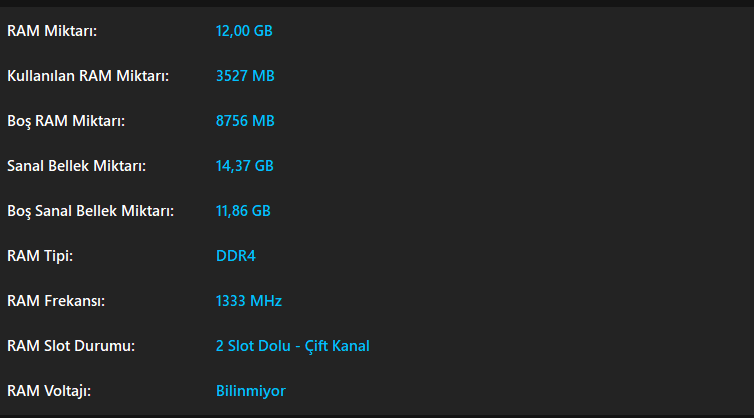The height and width of the screenshot is (418, 754).
Task: Click the '2 Slot Dolu' text
Action: tap(252, 346)
